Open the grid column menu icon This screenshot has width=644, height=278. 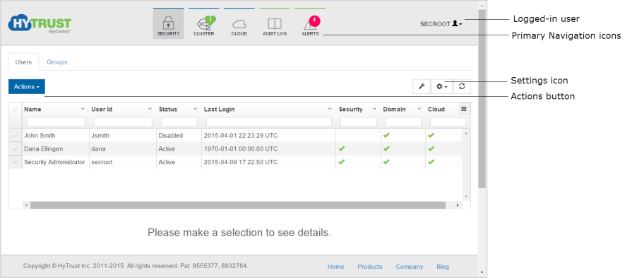[x=464, y=109]
